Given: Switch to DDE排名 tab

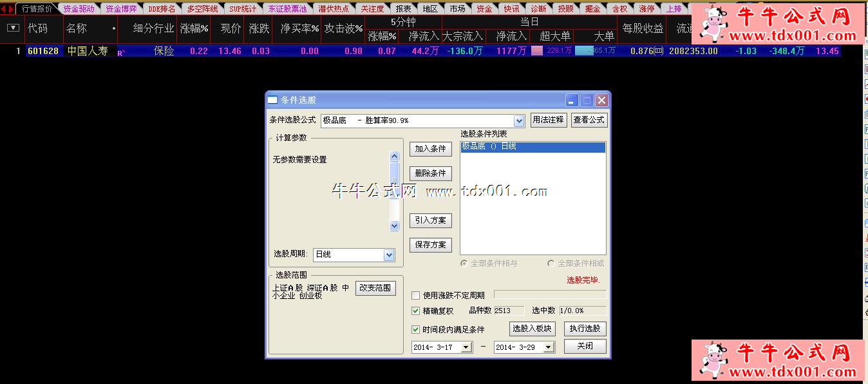Looking at the screenshot, I should tap(162, 8).
